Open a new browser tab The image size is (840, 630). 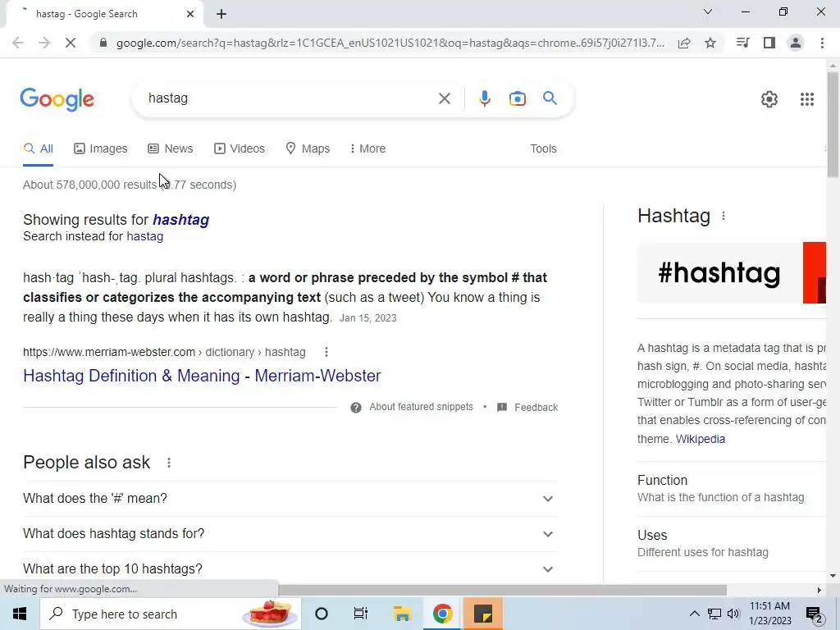(x=221, y=14)
